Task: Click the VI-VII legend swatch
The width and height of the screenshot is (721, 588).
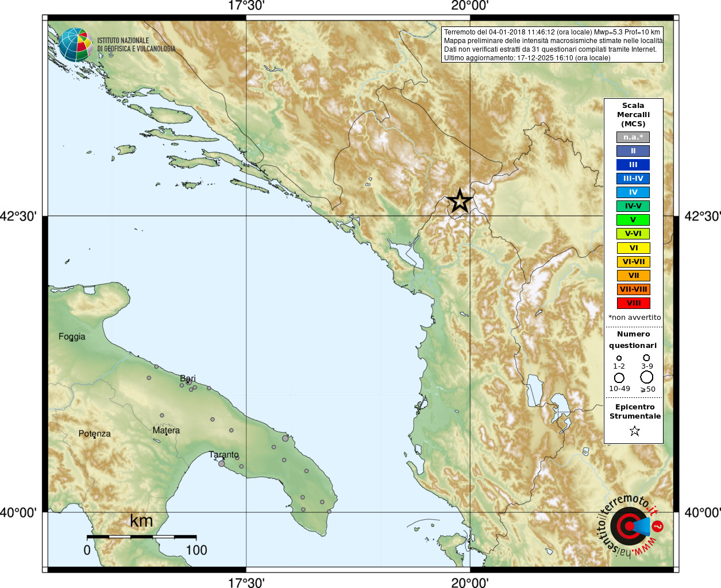Action: point(634,262)
